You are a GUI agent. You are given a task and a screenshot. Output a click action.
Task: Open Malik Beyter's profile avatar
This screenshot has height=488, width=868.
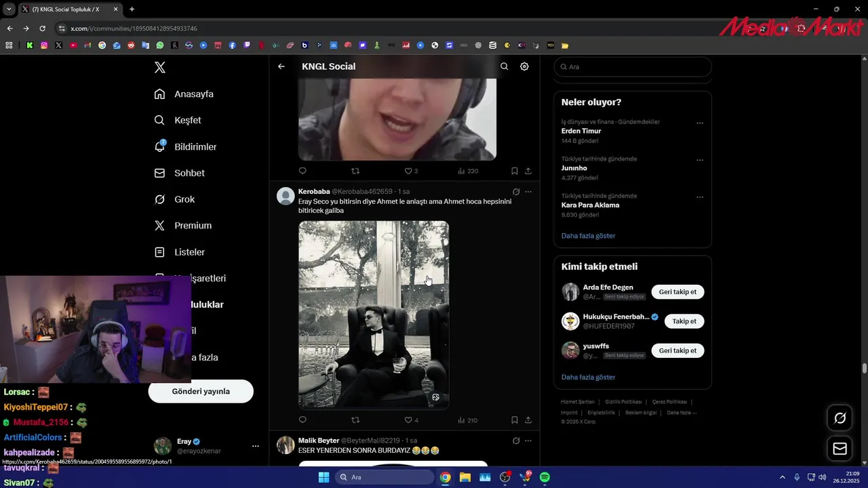(285, 445)
